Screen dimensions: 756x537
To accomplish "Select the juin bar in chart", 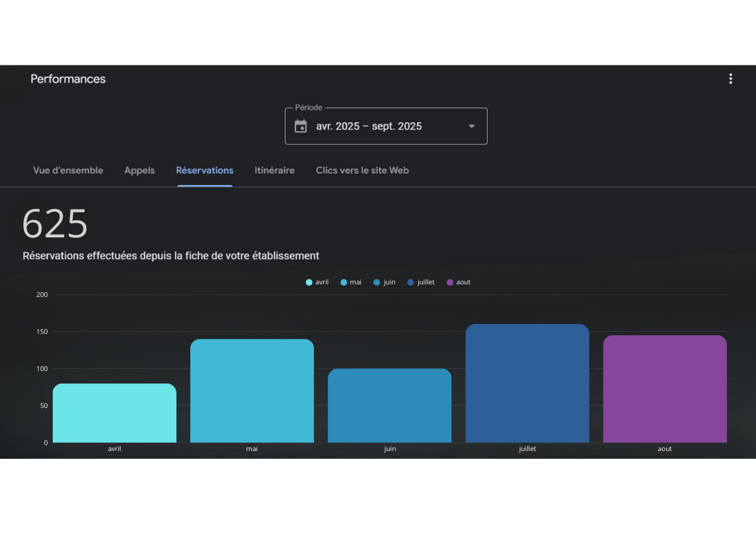I will point(390,406).
